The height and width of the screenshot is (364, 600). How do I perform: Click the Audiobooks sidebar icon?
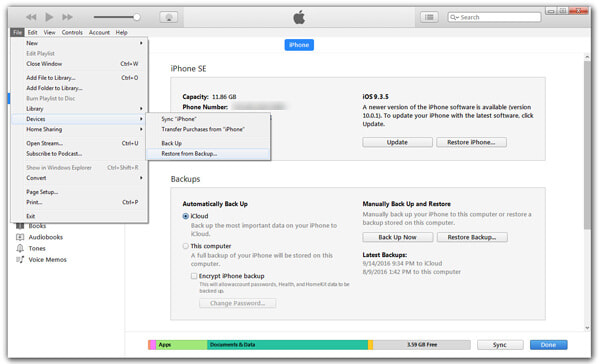(x=20, y=237)
